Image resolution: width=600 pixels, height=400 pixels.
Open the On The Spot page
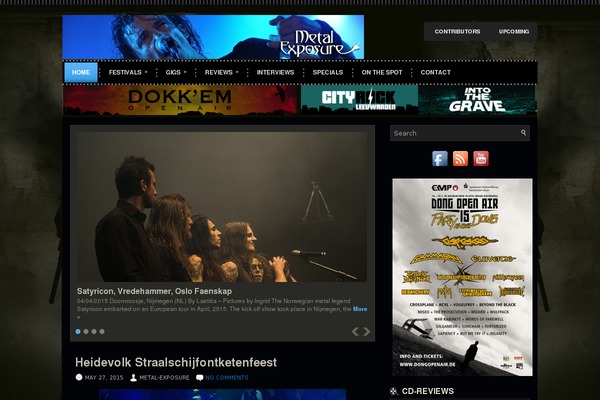click(382, 72)
